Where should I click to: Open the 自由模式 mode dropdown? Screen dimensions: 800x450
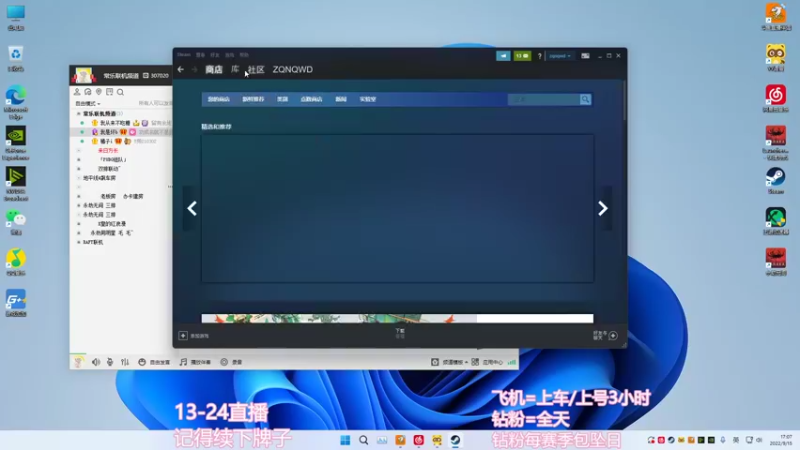pyautogui.click(x=88, y=104)
